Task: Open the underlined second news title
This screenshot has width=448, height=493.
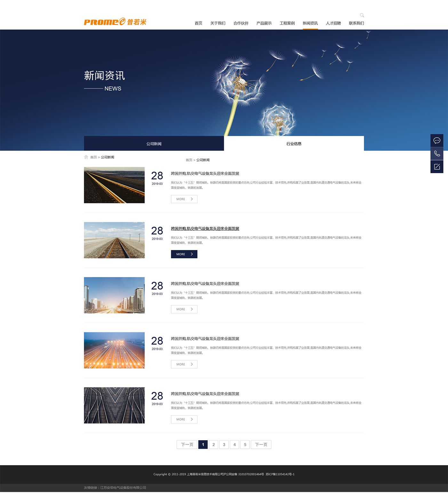Action: tap(205, 229)
